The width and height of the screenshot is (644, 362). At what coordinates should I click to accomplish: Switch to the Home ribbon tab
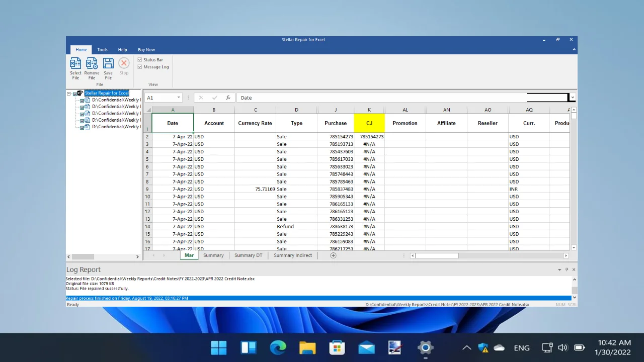(x=81, y=50)
